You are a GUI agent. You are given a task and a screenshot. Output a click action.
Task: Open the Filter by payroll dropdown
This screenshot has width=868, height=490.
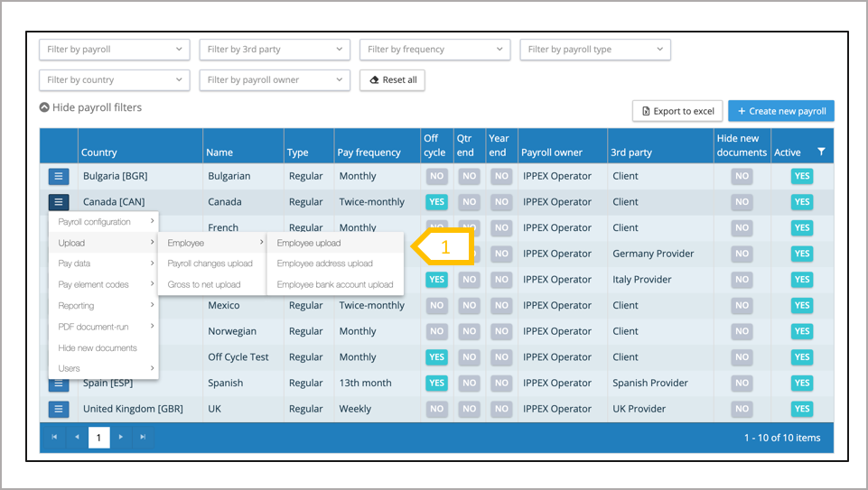click(x=114, y=50)
